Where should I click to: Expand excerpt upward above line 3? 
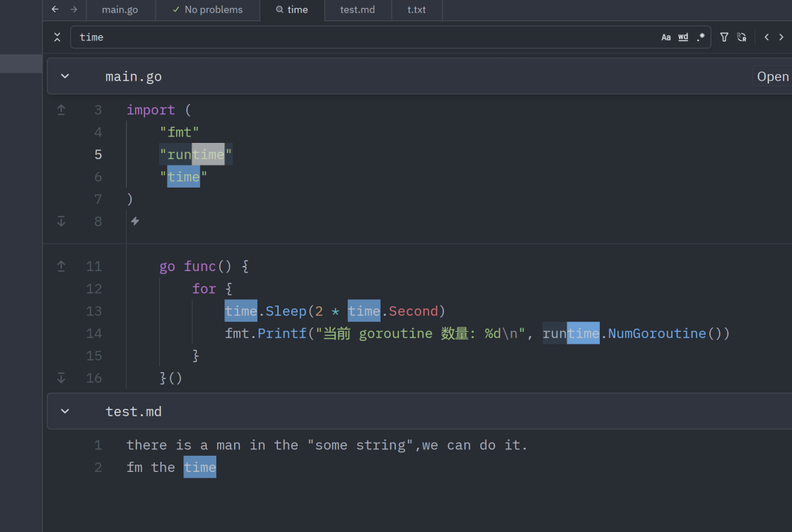tap(61, 110)
